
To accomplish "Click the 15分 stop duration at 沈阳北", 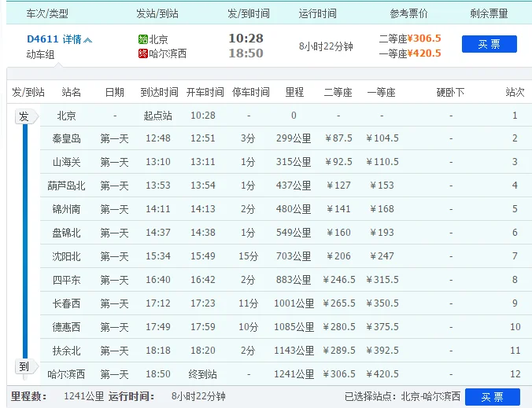I will tap(249, 256).
